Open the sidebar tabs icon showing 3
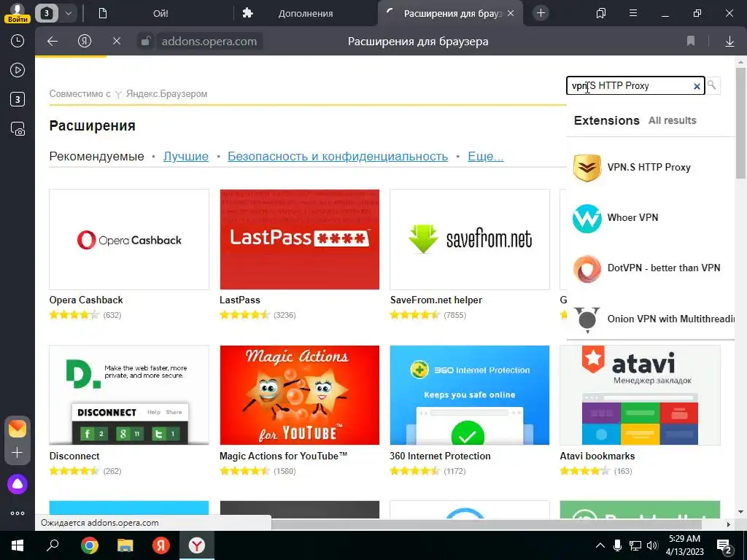This screenshot has height=560, width=747. pyautogui.click(x=18, y=99)
